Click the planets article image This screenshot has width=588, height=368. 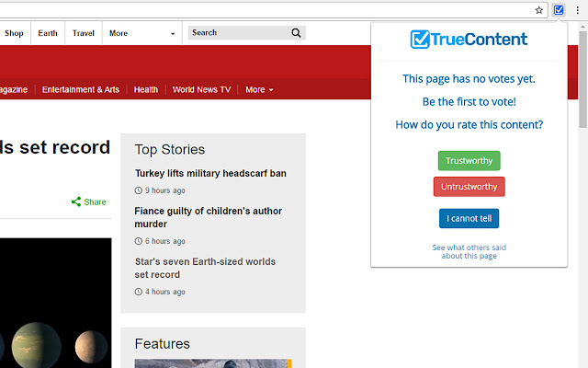[55, 303]
